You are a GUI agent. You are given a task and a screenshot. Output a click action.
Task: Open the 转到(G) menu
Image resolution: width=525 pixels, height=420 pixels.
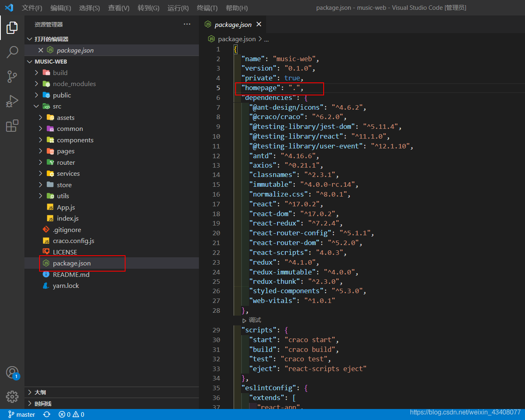(x=148, y=8)
